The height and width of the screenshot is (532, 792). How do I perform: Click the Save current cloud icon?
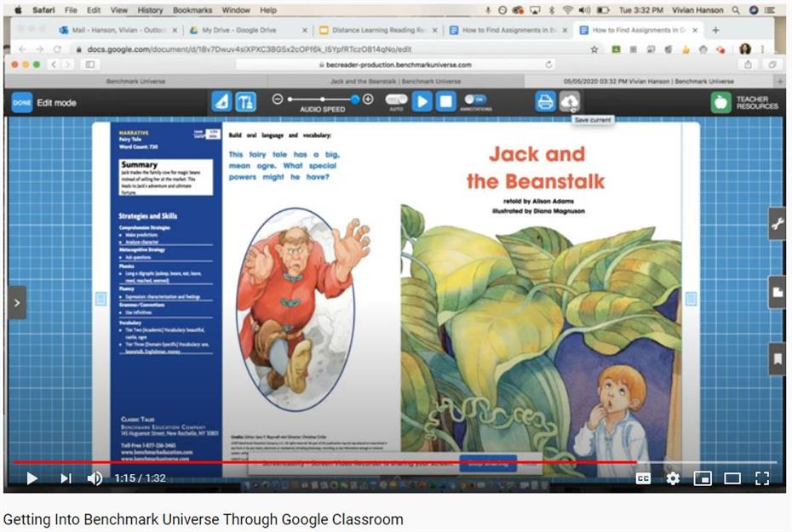569,102
